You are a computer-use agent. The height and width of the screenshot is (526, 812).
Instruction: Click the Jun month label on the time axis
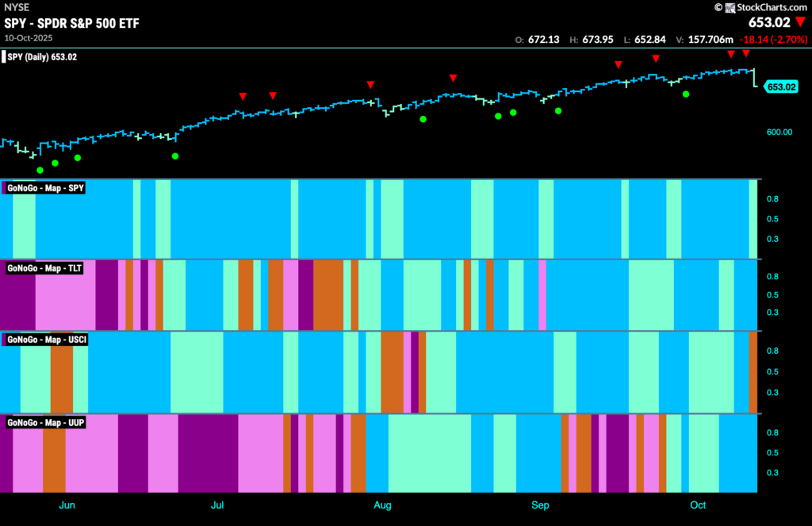(x=67, y=505)
